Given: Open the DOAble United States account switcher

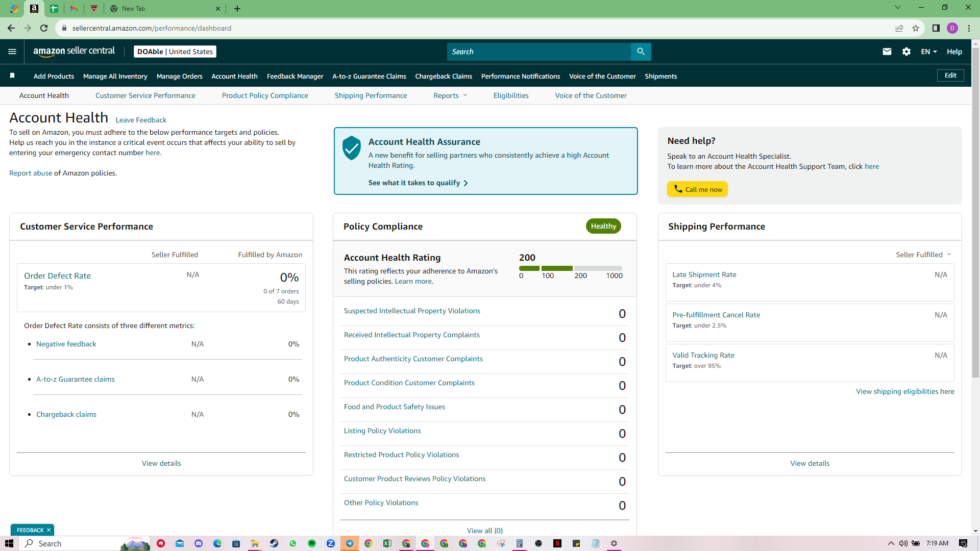Looking at the screenshot, I should 175,52.
